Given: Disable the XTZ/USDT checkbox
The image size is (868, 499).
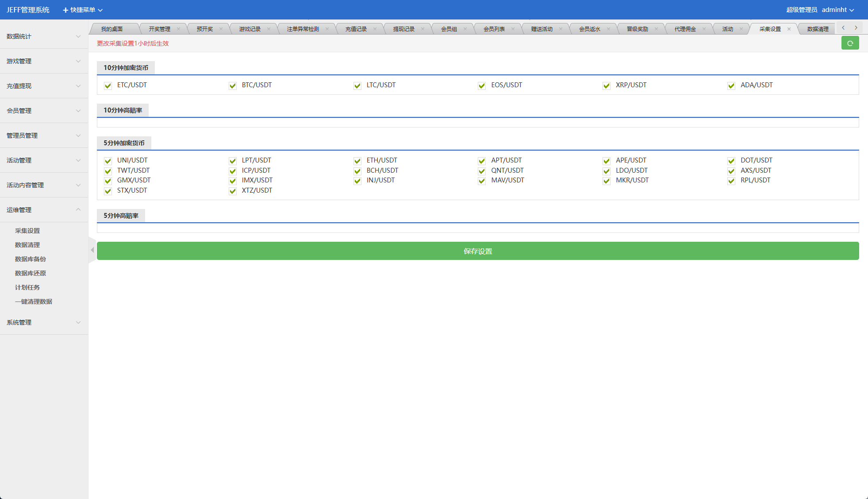Looking at the screenshot, I should coord(233,191).
